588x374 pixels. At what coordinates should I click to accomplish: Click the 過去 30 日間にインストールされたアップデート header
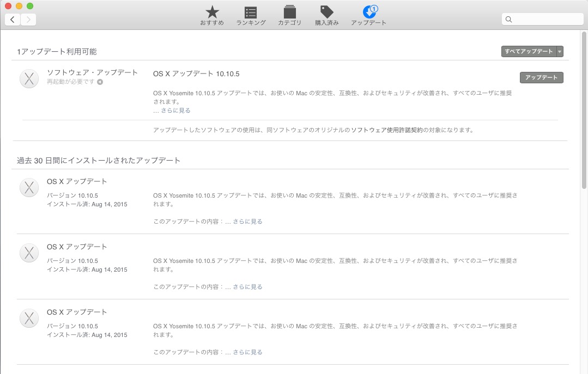pos(99,161)
